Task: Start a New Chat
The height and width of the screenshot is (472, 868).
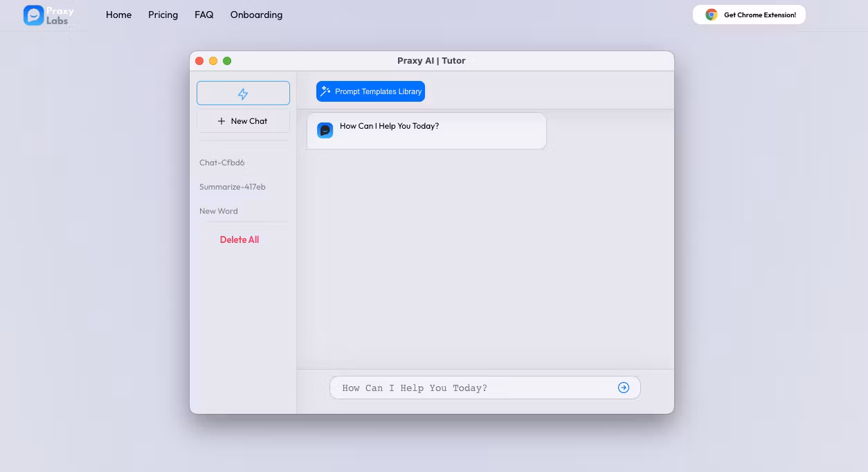Action: click(243, 121)
